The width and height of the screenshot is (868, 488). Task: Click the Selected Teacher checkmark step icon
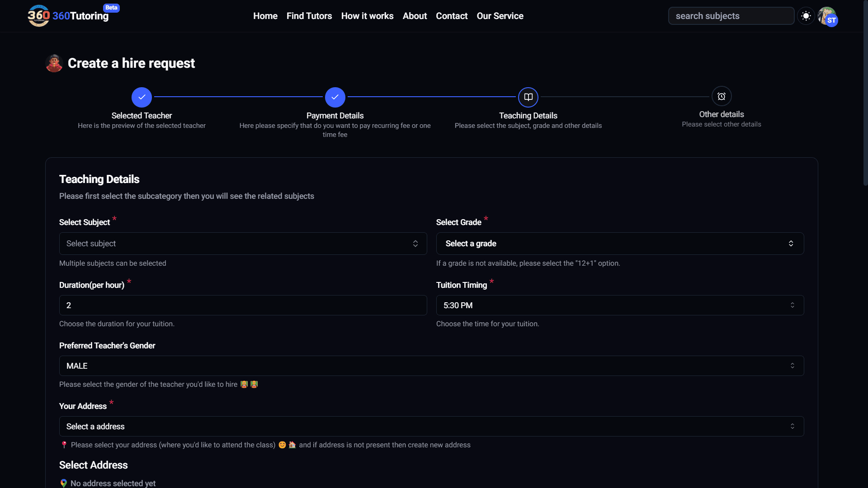142,97
